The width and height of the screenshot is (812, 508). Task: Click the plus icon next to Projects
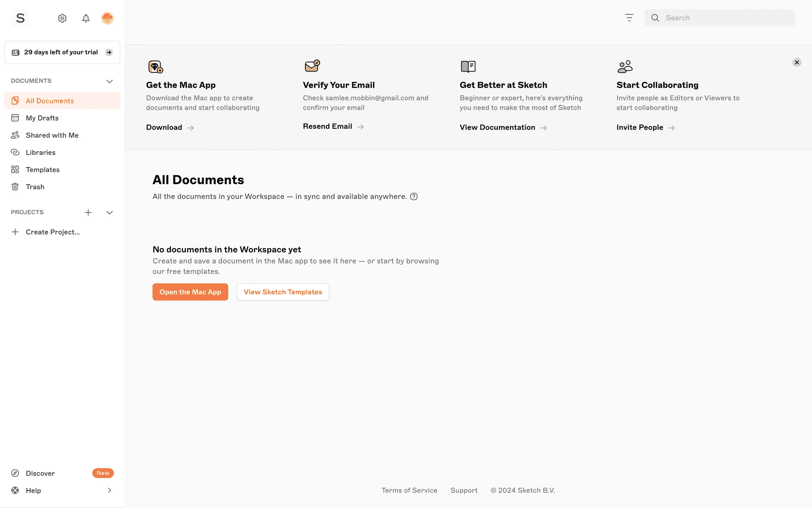pyautogui.click(x=88, y=213)
